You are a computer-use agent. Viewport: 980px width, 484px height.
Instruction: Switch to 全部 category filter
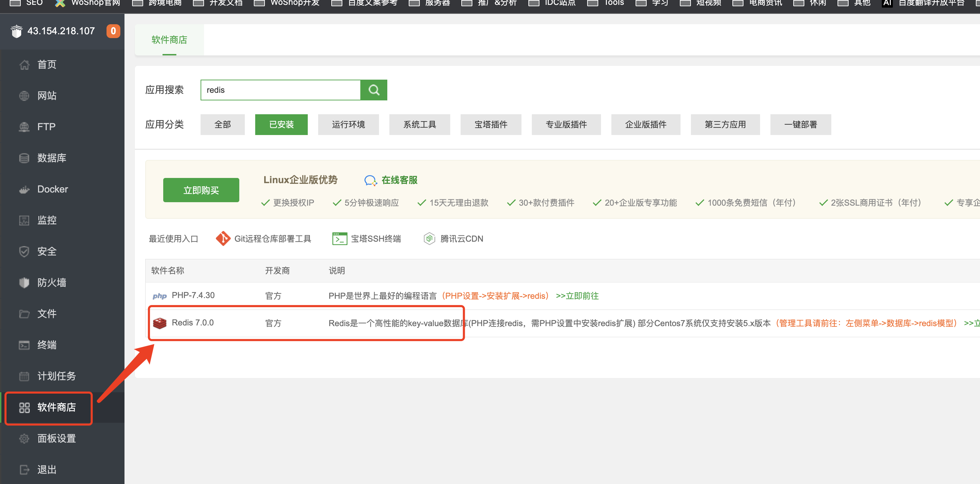[x=223, y=125]
